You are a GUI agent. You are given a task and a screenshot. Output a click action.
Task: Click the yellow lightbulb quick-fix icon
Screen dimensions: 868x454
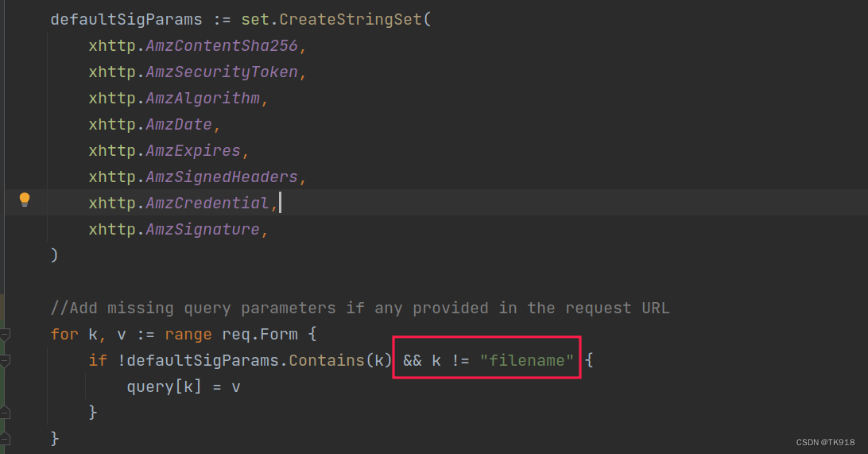coord(25,200)
